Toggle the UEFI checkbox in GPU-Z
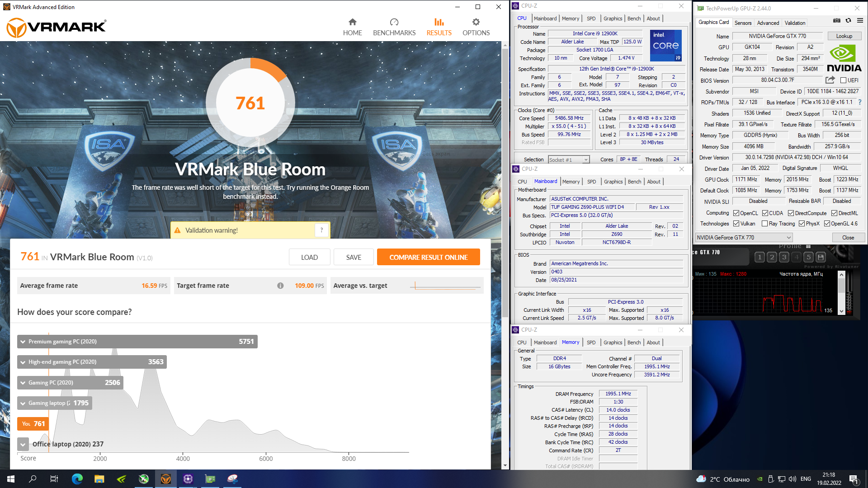This screenshot has height=488, width=868. click(x=843, y=80)
